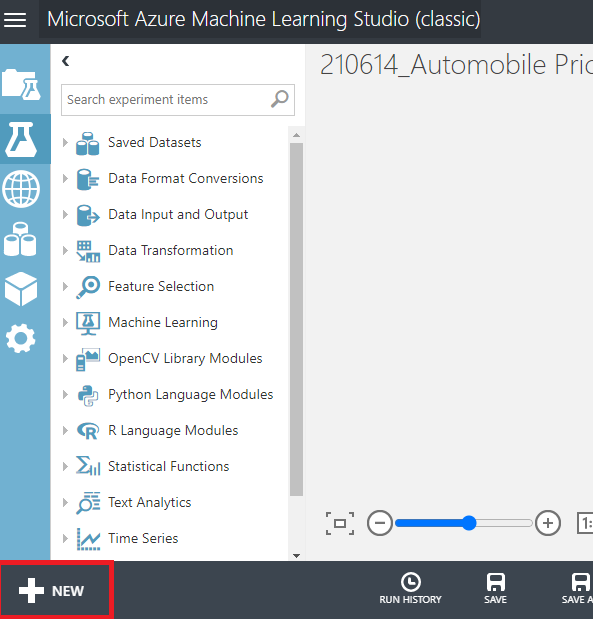Screen dimensions: 593x619
Task: Expand the Statistical Functions arrow
Action: [x=66, y=467]
